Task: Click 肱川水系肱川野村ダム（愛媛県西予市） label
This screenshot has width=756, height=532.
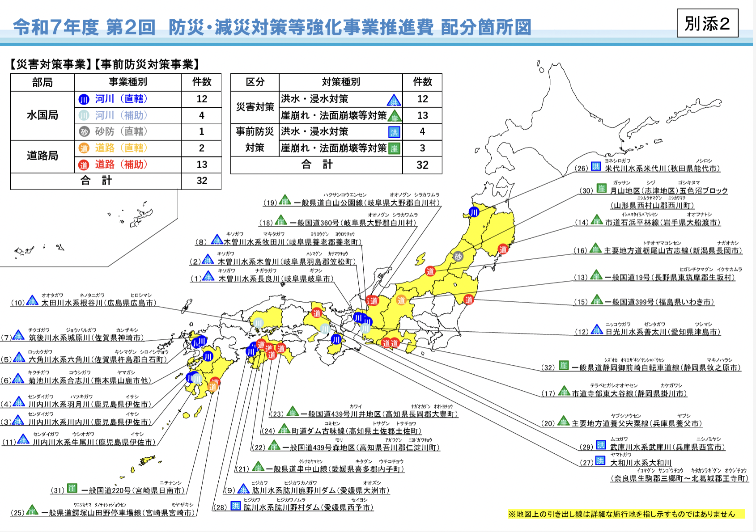Action: (x=308, y=507)
